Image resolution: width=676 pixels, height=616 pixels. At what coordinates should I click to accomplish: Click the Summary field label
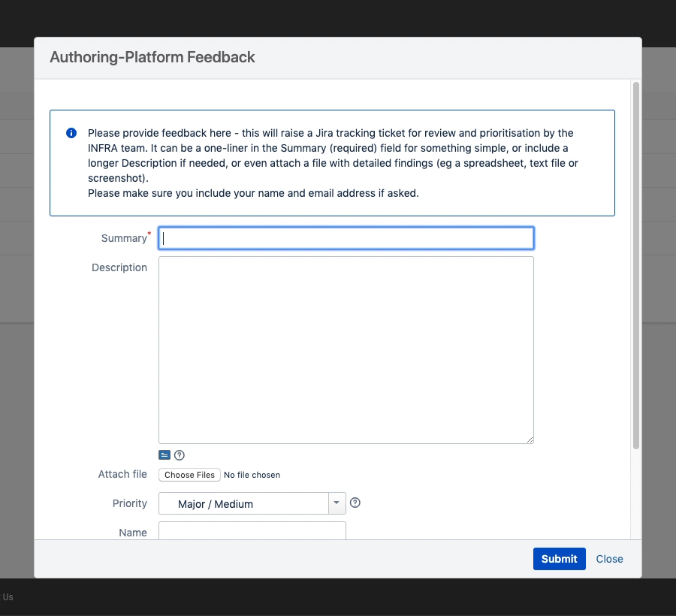tap(124, 238)
